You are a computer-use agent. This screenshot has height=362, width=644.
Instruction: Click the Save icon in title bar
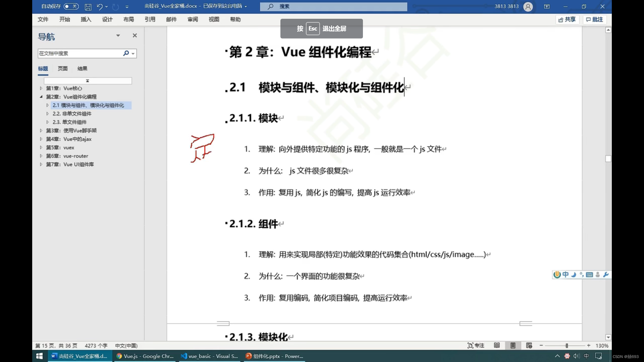[x=88, y=6]
